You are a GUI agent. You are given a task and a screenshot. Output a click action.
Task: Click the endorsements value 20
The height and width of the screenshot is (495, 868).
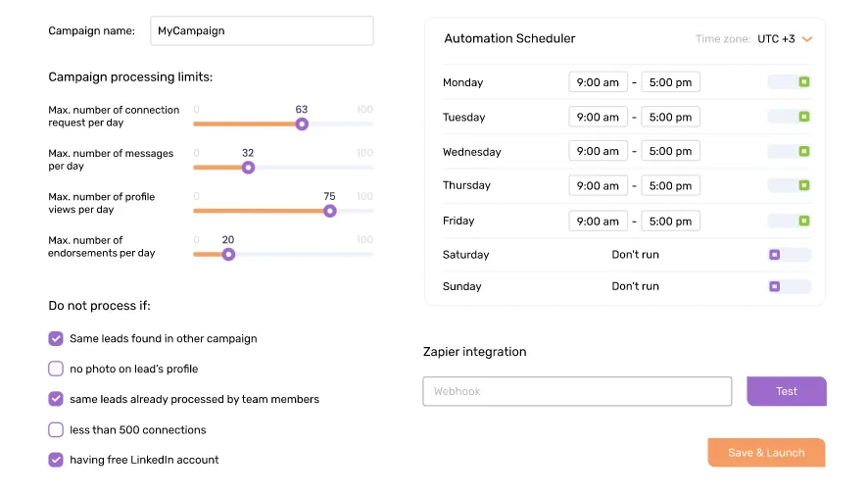coord(228,240)
